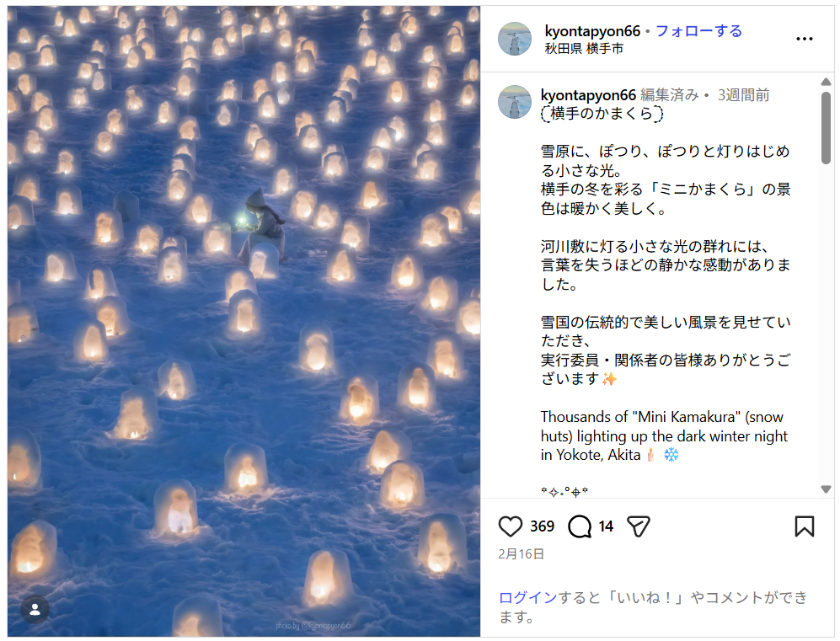Screen dimensions: 840x641
Task: Open the three-dot more options menu
Action: 804,39
